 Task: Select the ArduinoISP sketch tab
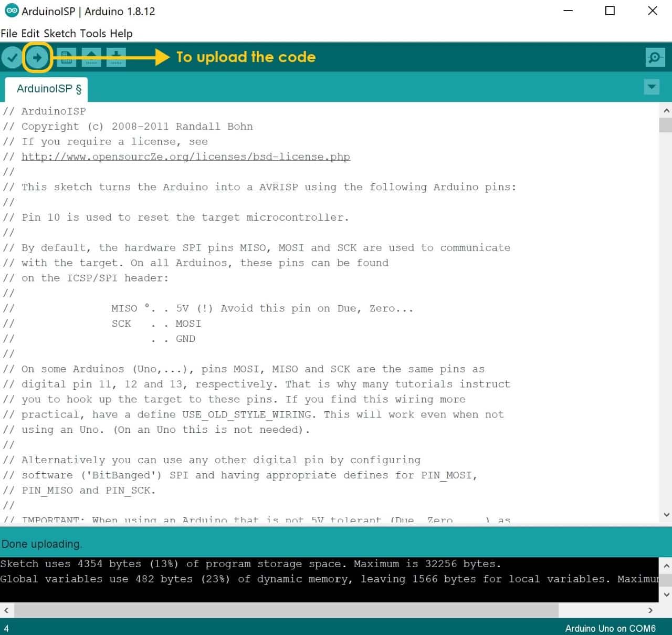pos(47,89)
